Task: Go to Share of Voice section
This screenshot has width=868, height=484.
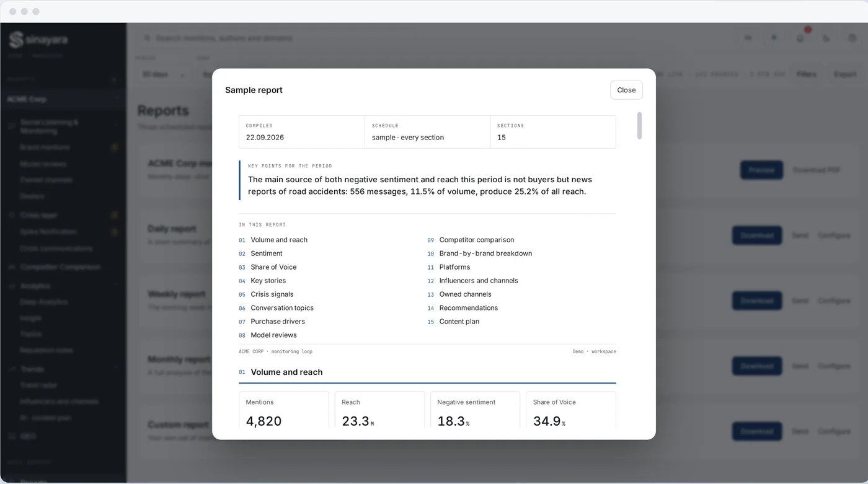Action: pos(273,267)
